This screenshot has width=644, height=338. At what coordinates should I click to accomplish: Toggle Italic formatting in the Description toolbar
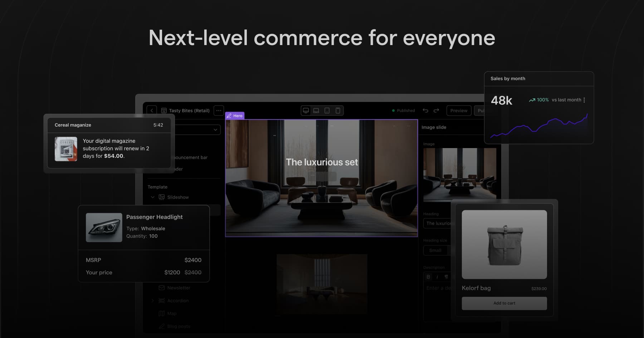click(x=438, y=277)
